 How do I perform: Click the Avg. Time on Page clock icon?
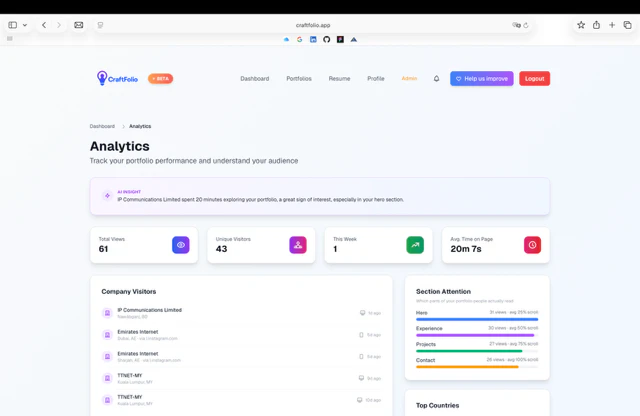point(532,245)
